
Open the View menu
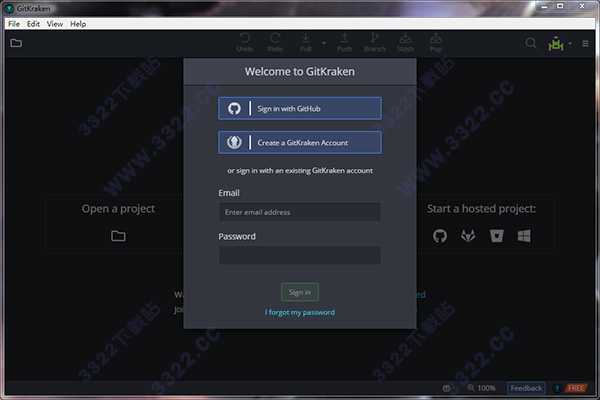pos(55,24)
